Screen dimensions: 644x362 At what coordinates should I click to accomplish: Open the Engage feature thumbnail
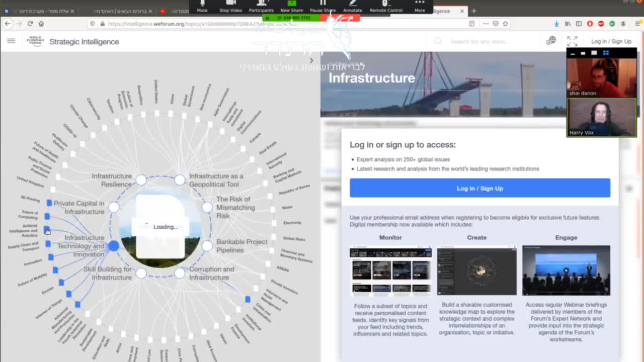(x=566, y=270)
